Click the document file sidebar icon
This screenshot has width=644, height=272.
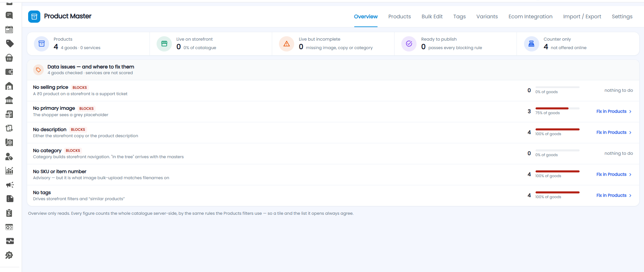coord(9,198)
